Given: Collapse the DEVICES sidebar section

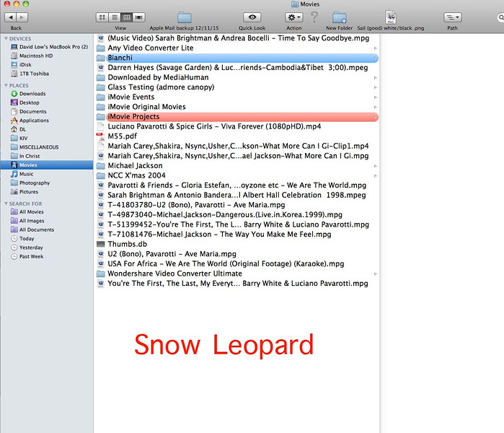Looking at the screenshot, I should tap(6, 38).
